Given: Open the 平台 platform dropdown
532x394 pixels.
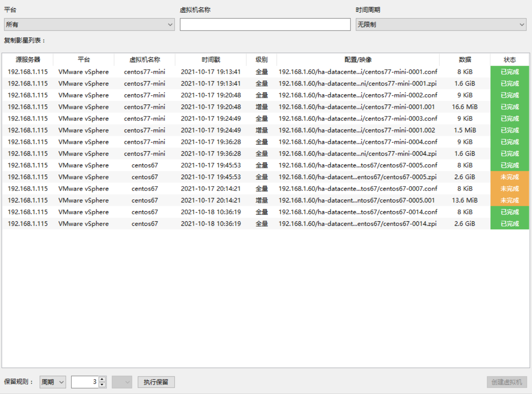Looking at the screenshot, I should 89,25.
